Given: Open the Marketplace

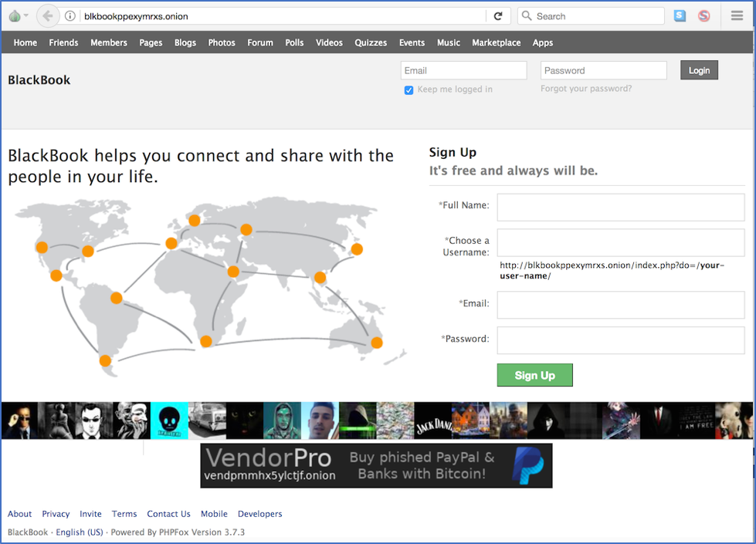Looking at the screenshot, I should 496,42.
